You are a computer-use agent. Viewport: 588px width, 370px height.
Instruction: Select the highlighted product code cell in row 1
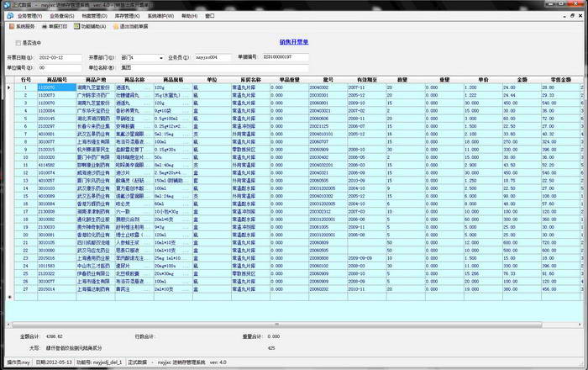(56, 87)
